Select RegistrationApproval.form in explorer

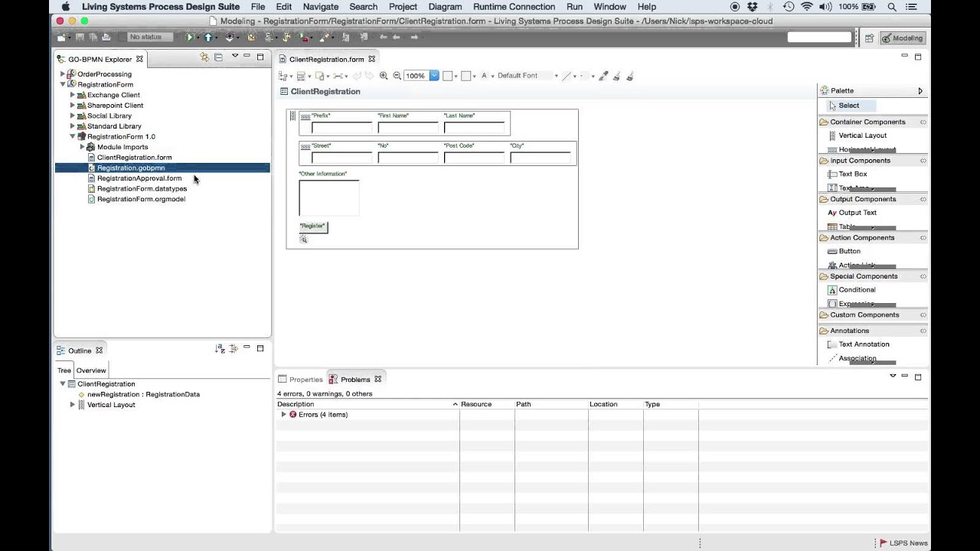point(139,178)
